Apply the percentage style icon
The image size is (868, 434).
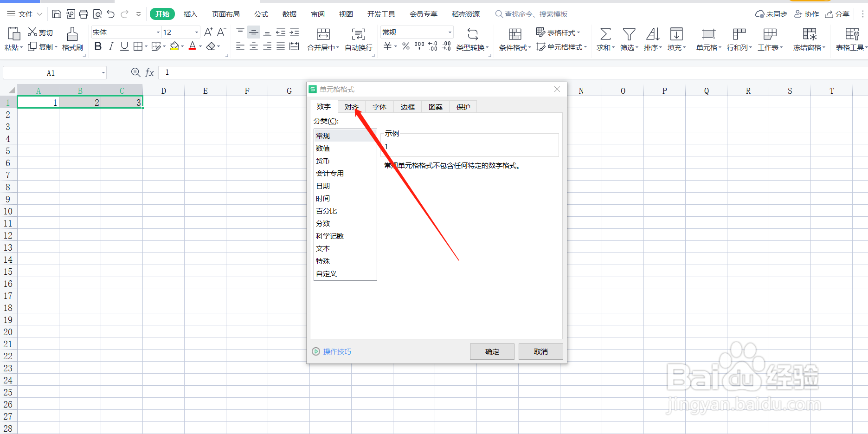405,46
